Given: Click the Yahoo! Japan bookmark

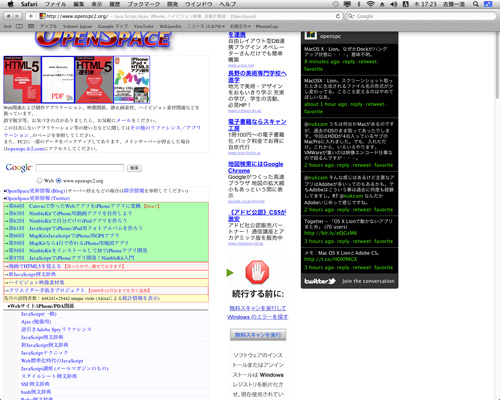Looking at the screenshot, I should [x=77, y=26].
